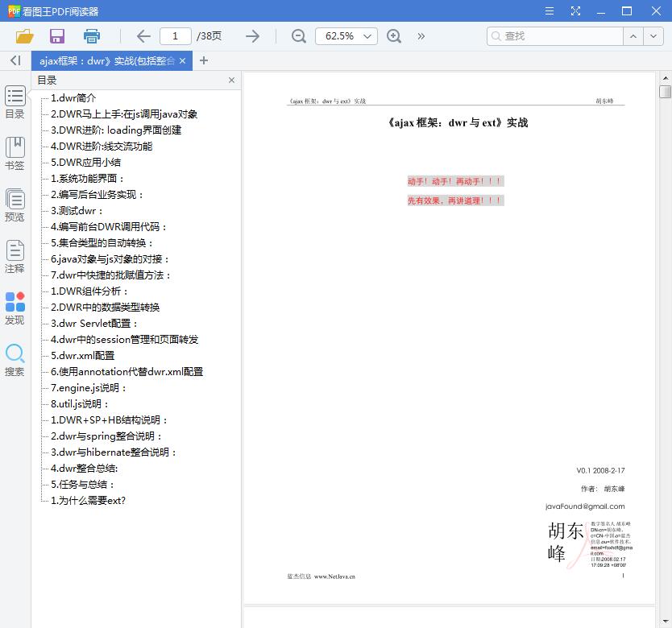Jump to 3.DWR进阶: loading界面创建
Screen dimensions: 672x628
[116, 130]
